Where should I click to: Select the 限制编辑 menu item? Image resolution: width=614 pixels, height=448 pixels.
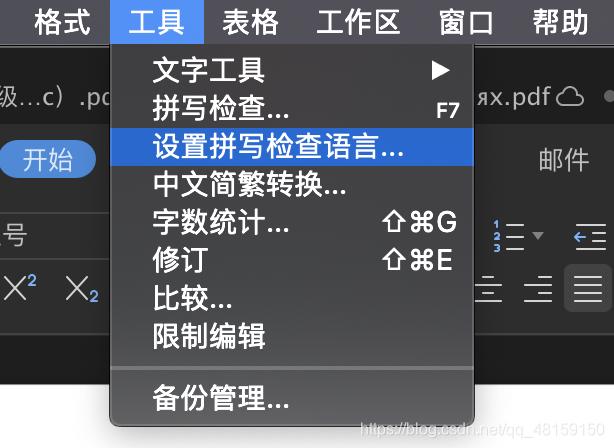pyautogui.click(x=292, y=336)
